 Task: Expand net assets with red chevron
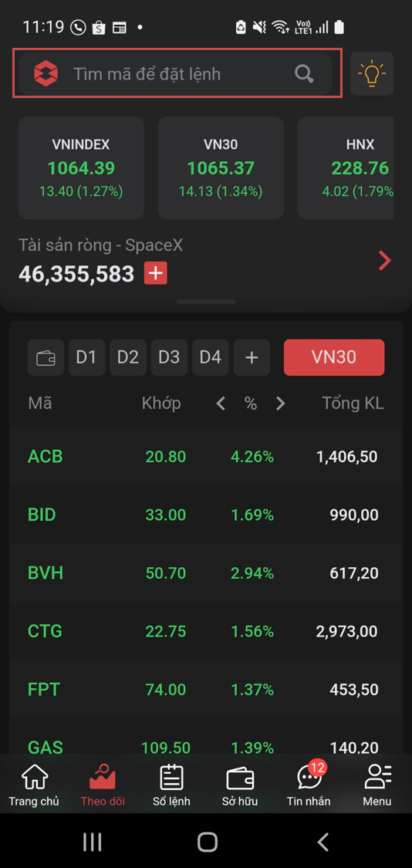[x=385, y=260]
